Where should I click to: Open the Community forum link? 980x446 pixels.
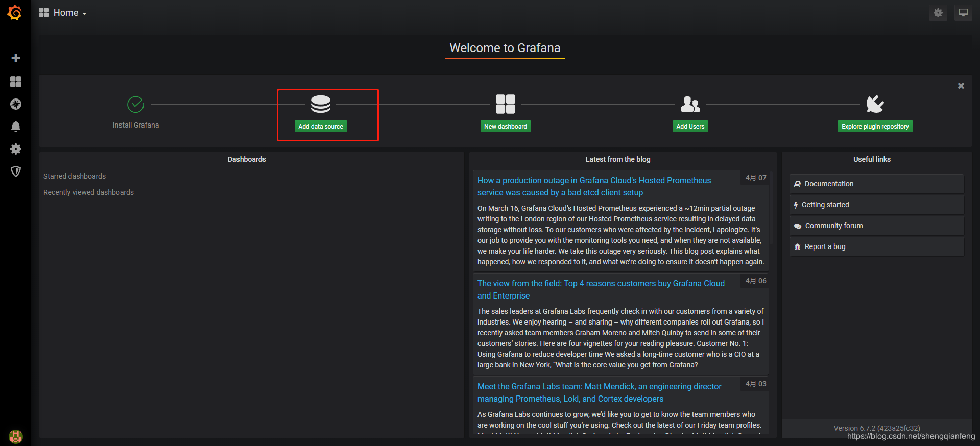point(877,226)
